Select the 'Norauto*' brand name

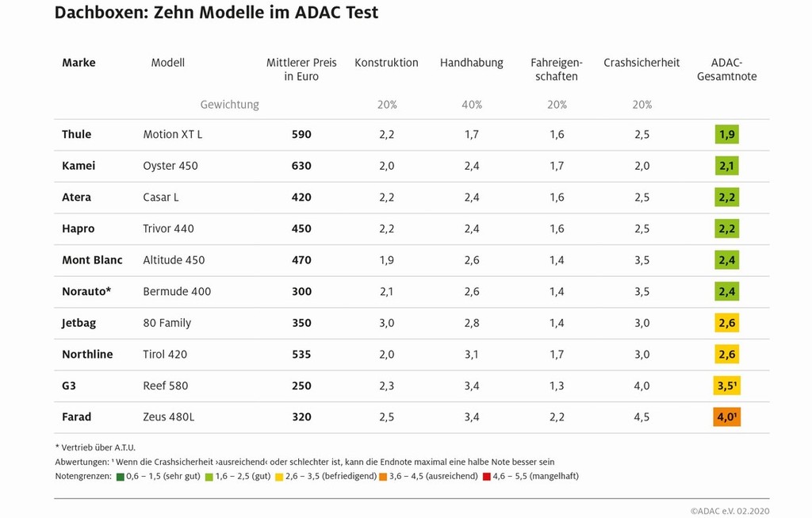86,291
